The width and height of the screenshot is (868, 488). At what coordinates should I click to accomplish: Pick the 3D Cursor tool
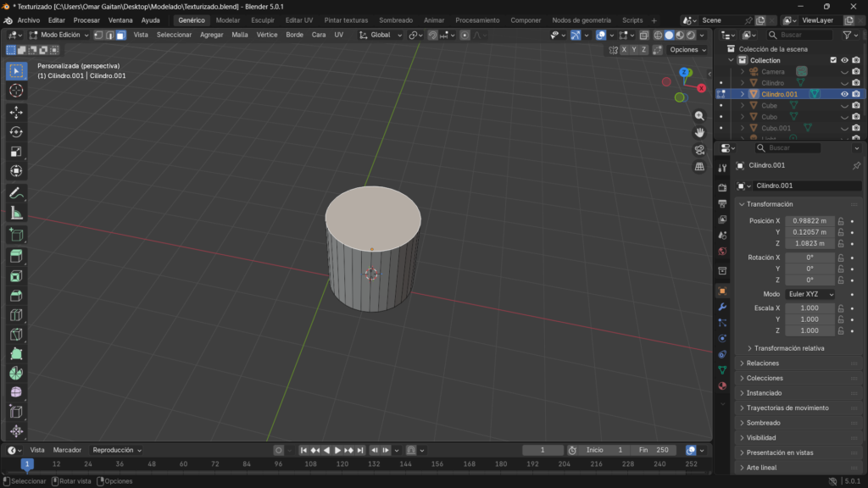[16, 91]
